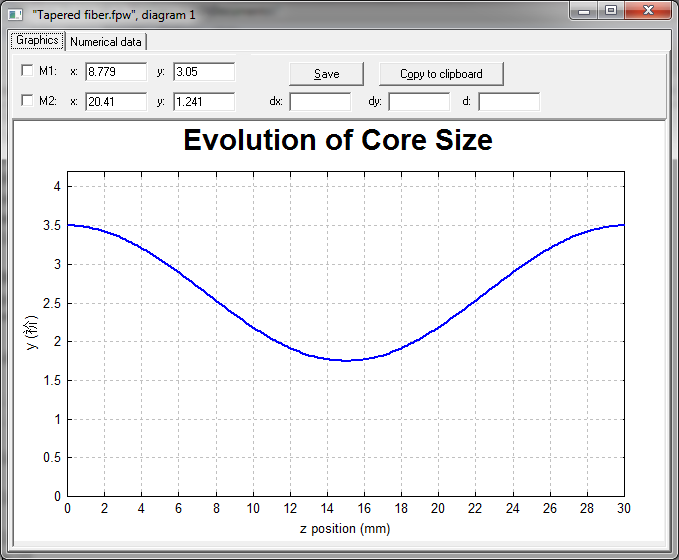Click the window icon in the title bar
Viewport: 679px width, 560px height.
pyautogui.click(x=15, y=15)
